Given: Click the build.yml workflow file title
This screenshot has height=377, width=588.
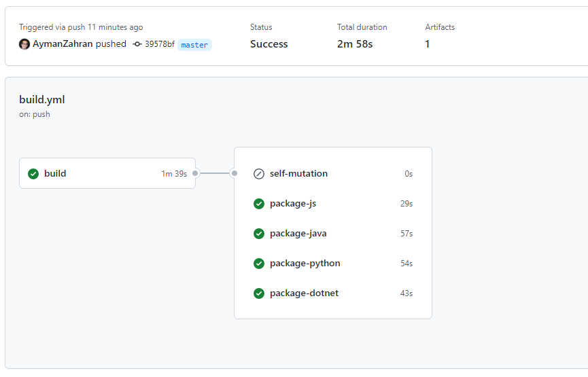Looking at the screenshot, I should [x=42, y=100].
